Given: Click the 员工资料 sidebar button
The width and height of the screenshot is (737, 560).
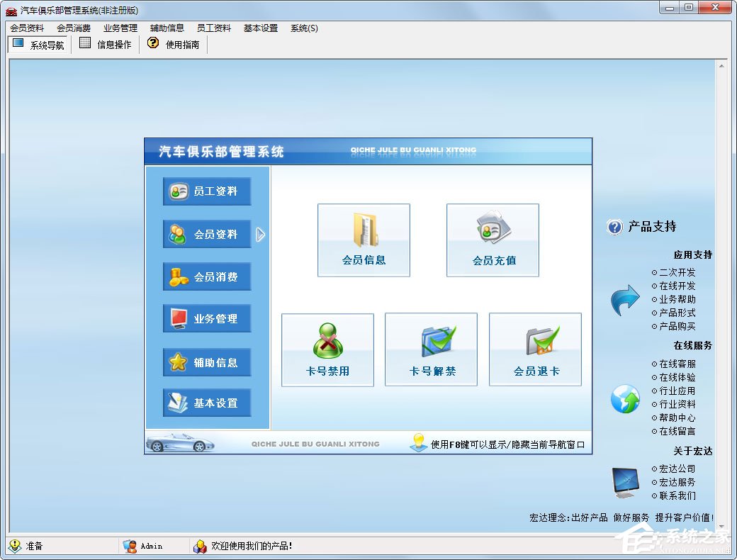Looking at the screenshot, I should [206, 191].
